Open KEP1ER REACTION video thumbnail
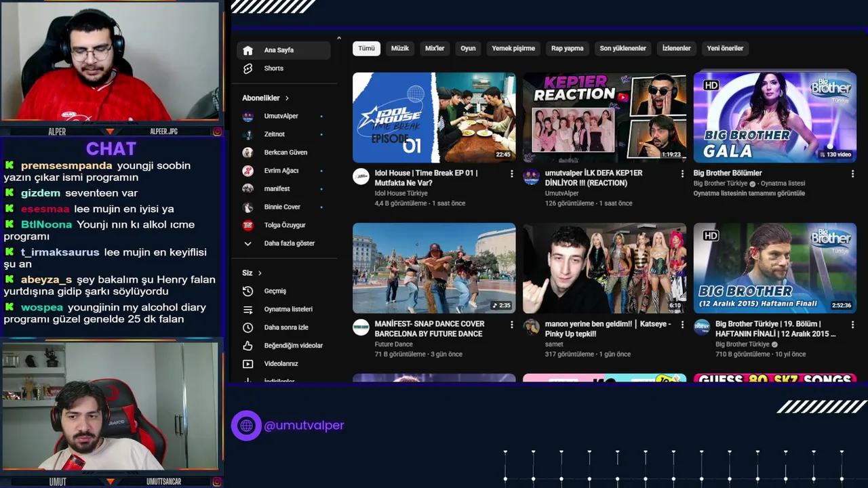868x488 pixels. coord(604,117)
